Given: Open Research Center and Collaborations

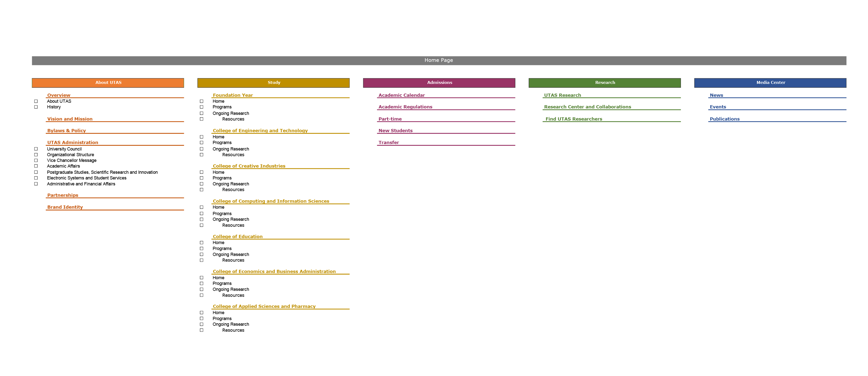Looking at the screenshot, I should click(x=587, y=107).
